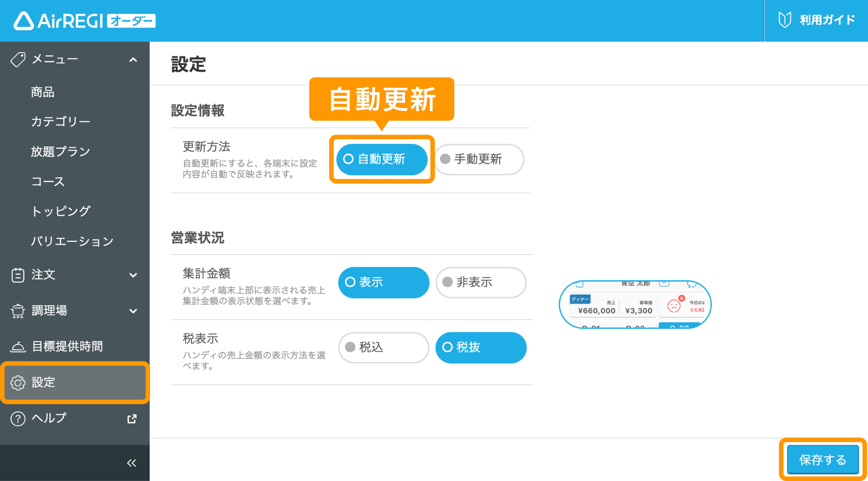Expand the 注文 section chevron
Image resolution: width=868 pixels, height=481 pixels.
click(133, 275)
